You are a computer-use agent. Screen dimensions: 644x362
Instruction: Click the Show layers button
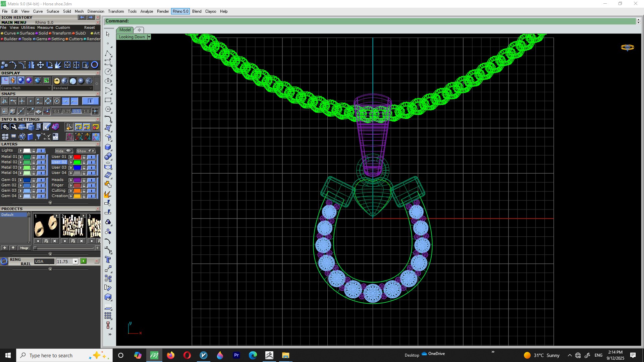[86, 151]
